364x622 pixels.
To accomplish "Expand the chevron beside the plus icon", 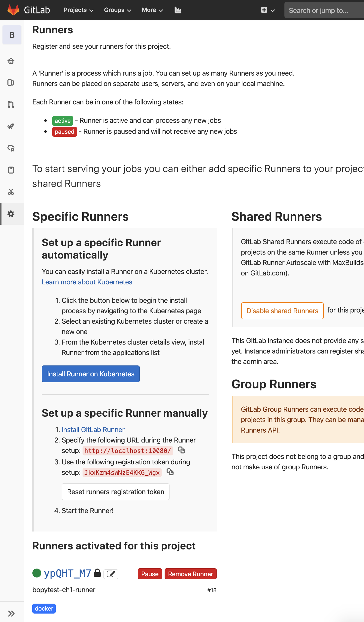I will pyautogui.click(x=273, y=10).
